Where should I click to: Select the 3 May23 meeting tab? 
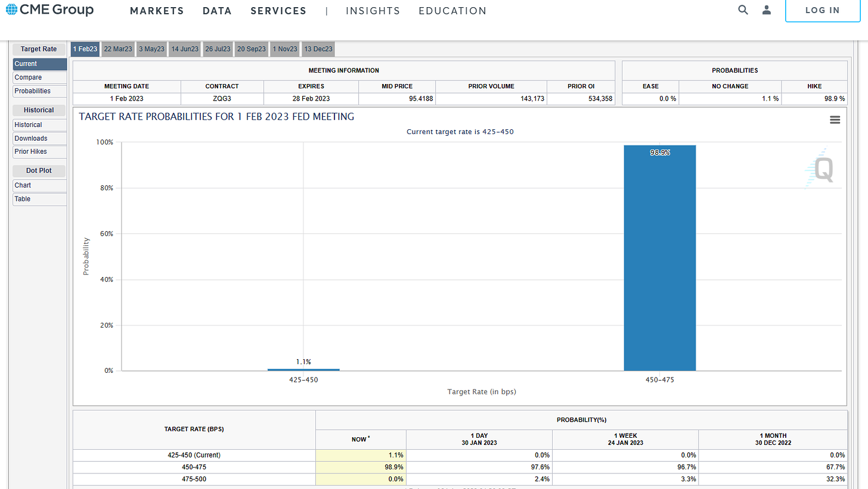[x=151, y=49]
